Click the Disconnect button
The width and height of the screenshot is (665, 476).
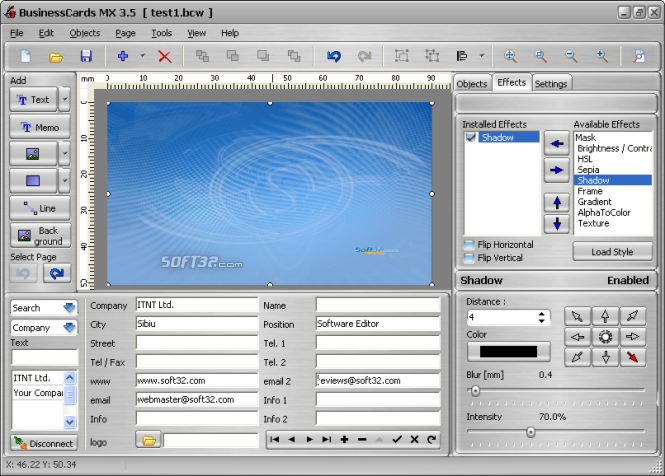tap(44, 443)
